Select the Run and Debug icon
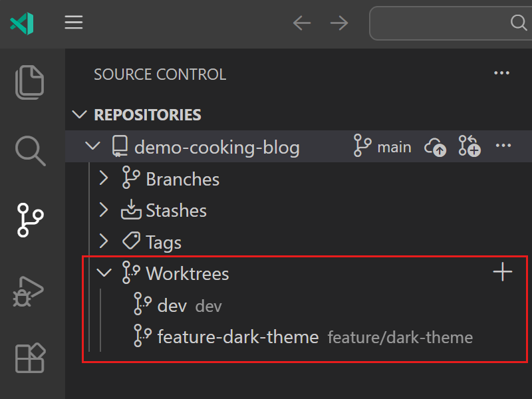This screenshot has width=532, height=399. (x=29, y=291)
